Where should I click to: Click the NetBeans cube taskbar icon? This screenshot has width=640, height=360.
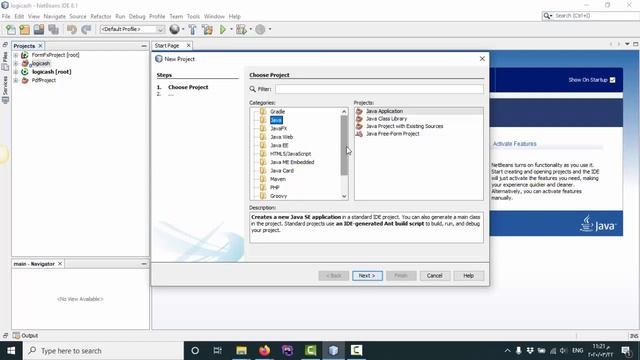pyautogui.click(x=333, y=351)
